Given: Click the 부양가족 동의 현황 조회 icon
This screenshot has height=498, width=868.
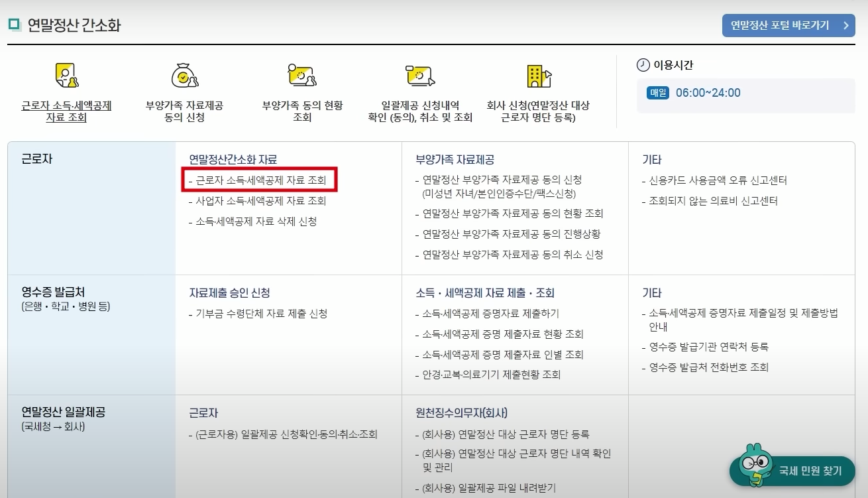Looking at the screenshot, I should [x=302, y=76].
